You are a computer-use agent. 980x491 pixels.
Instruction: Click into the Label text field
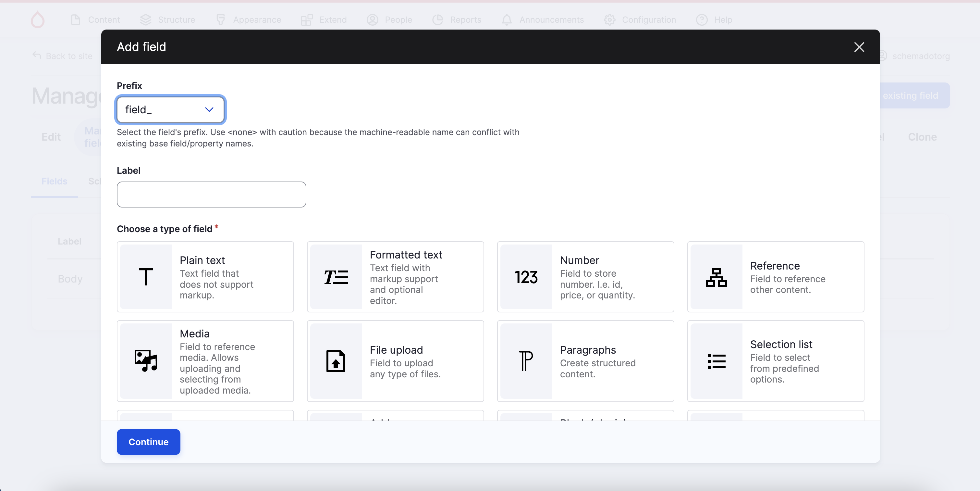211,195
